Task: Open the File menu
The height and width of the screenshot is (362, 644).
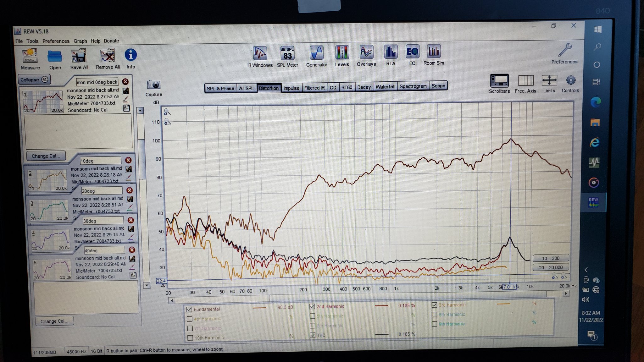Action: click(19, 41)
